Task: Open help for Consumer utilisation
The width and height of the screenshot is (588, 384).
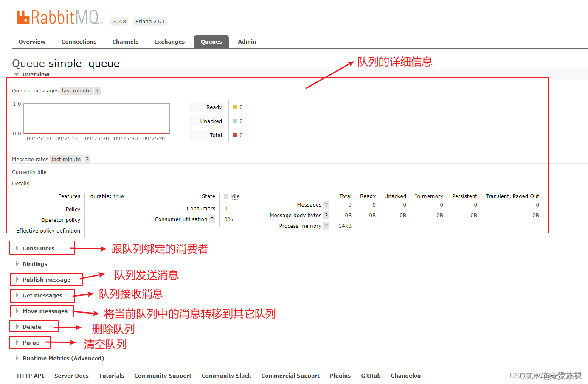Action: [x=212, y=219]
